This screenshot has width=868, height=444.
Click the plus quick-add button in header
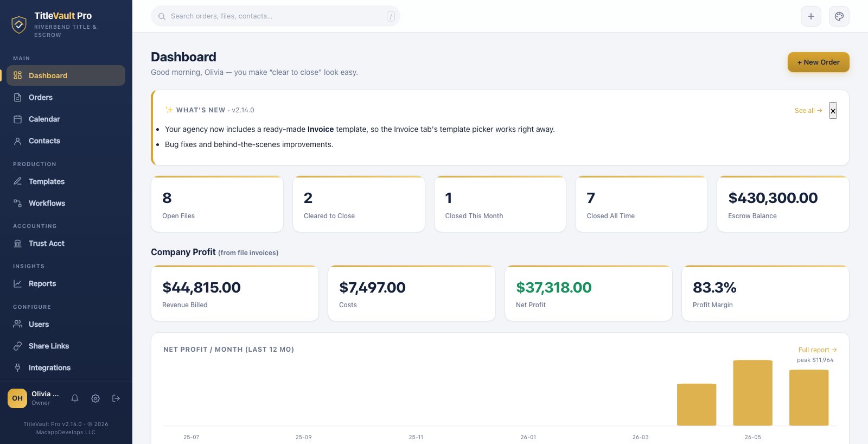811,16
